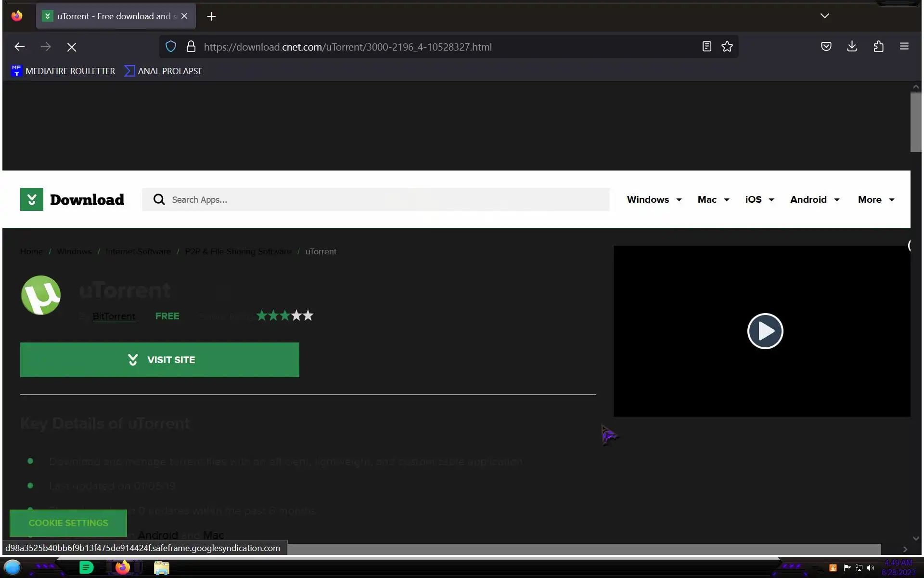Click the Pocket save icon
This screenshot has height=578, width=924.
(826, 47)
